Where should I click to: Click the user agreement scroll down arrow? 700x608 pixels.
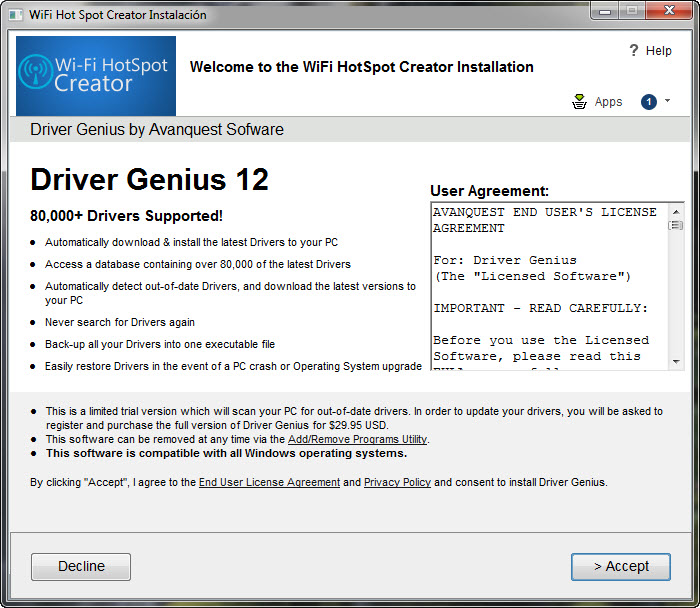676,362
